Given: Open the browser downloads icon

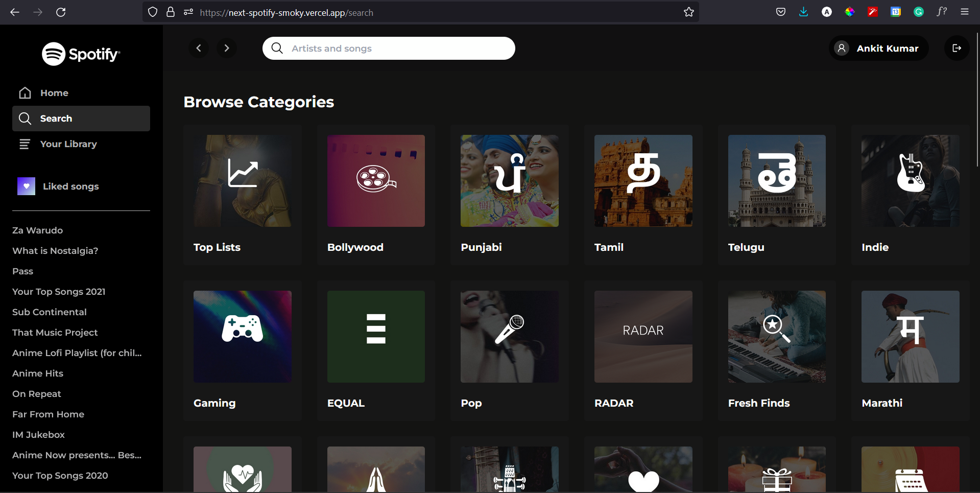Looking at the screenshot, I should point(803,12).
